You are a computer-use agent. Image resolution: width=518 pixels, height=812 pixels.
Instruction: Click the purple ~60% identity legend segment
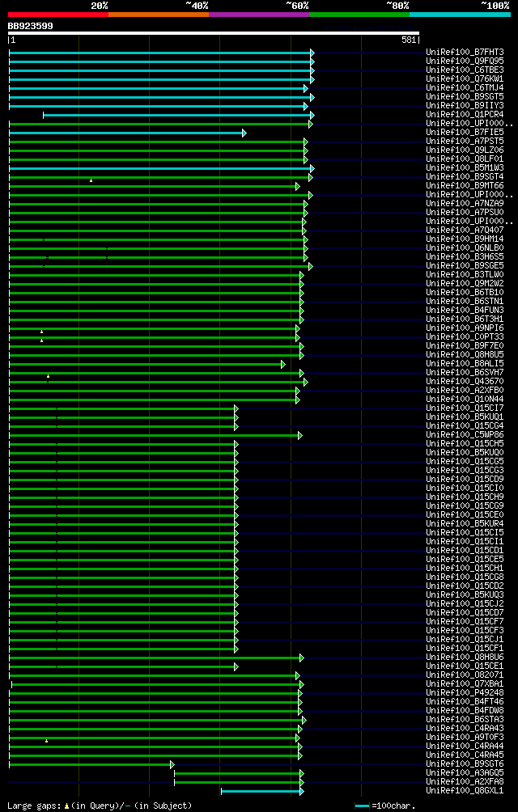coord(259,15)
